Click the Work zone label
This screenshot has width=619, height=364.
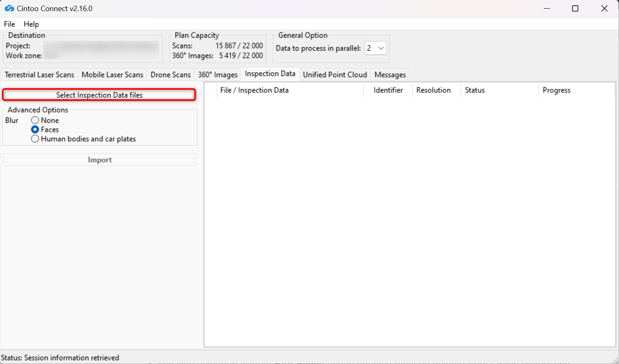pyautogui.click(x=24, y=55)
